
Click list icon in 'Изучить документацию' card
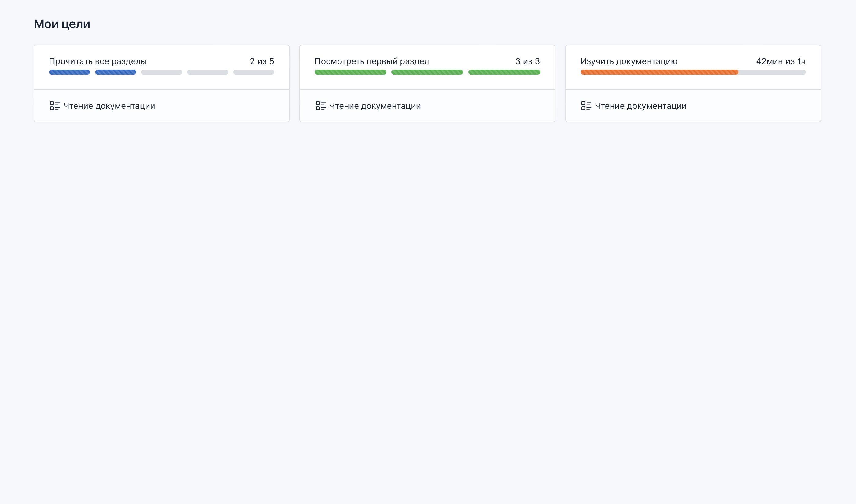pyautogui.click(x=586, y=106)
